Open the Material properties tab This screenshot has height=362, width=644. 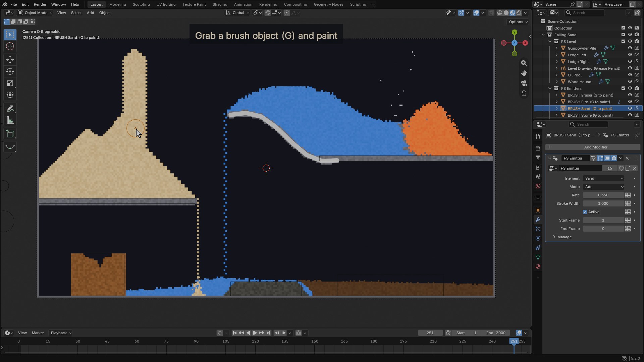538,266
